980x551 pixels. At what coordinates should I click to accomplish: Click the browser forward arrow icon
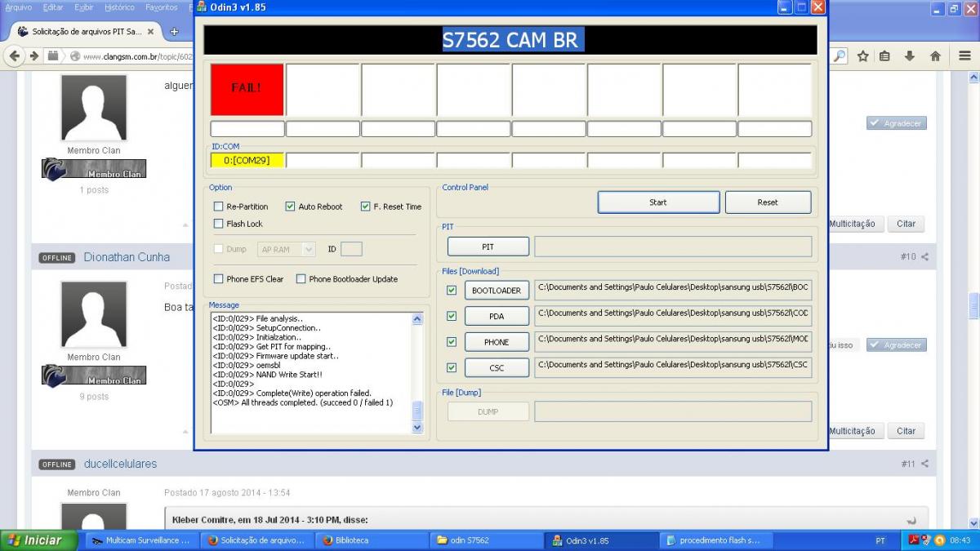click(34, 56)
